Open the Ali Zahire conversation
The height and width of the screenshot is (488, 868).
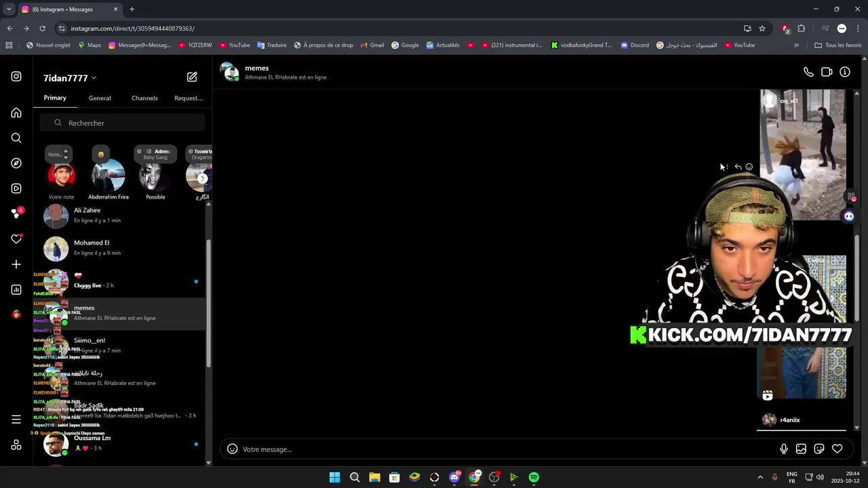119,216
